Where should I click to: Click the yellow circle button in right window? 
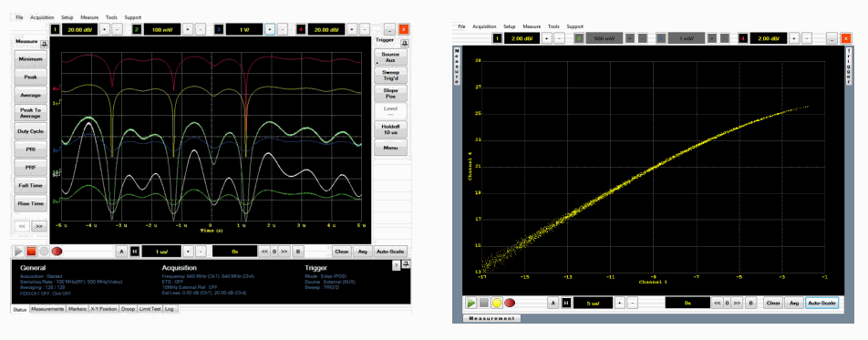497,303
